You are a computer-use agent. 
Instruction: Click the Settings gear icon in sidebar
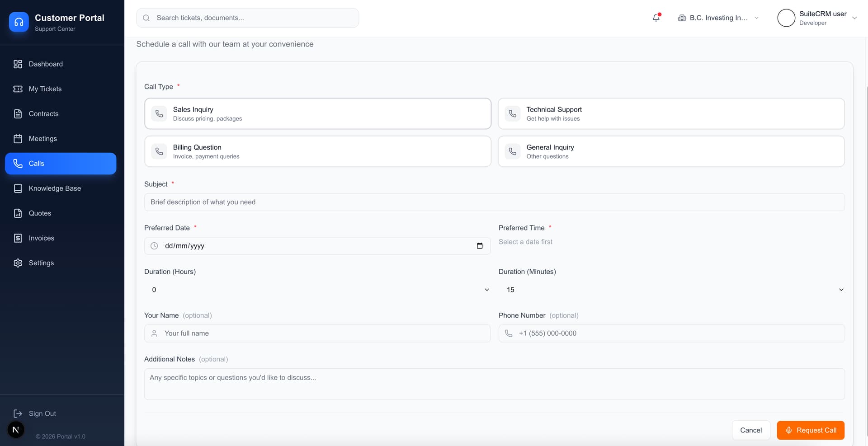(18, 263)
